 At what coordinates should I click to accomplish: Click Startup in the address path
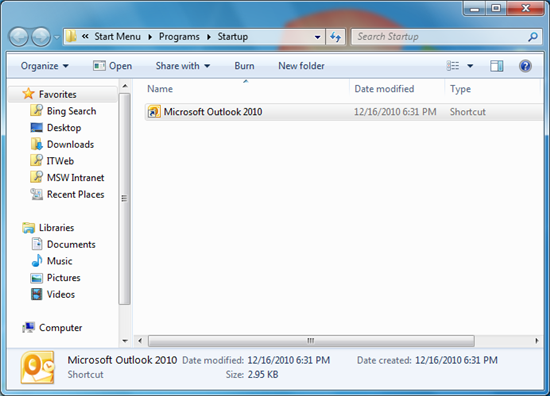233,36
